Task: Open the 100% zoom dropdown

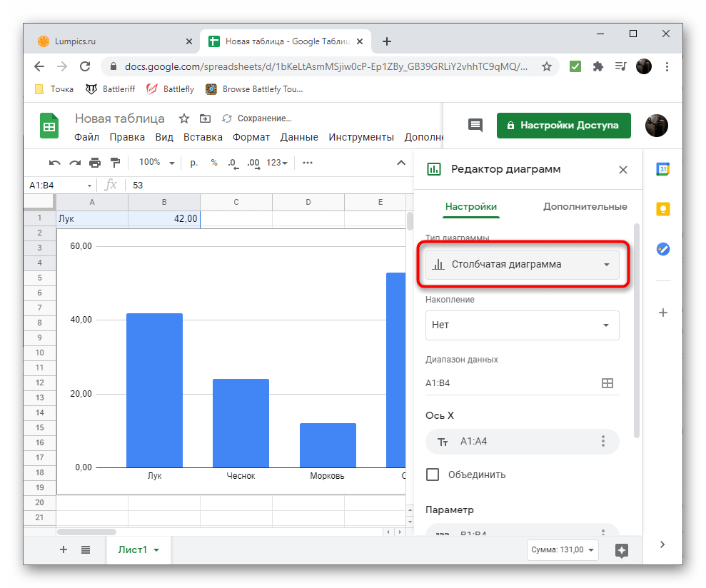Action: 156,163
